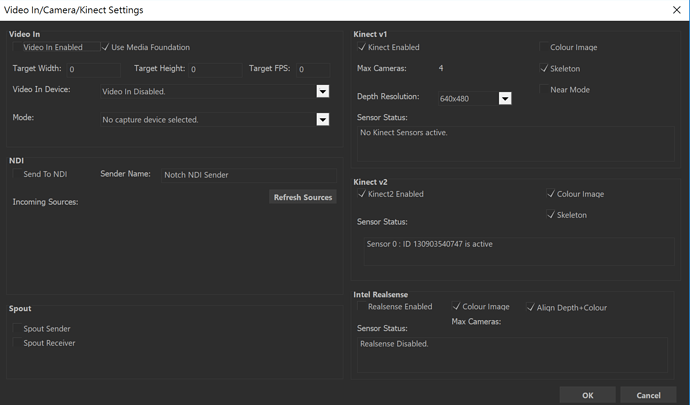The height and width of the screenshot is (405, 690).
Task: Enable the Spout Receiver checkbox
Action: (18, 342)
